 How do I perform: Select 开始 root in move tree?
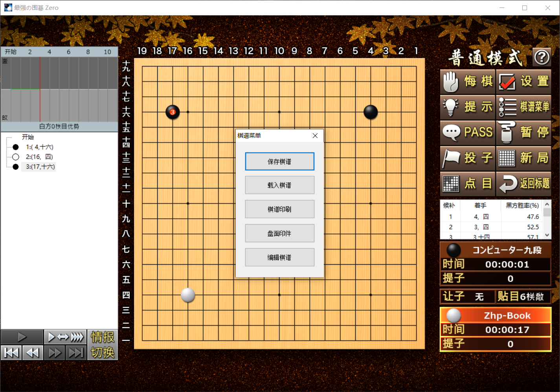(28, 137)
